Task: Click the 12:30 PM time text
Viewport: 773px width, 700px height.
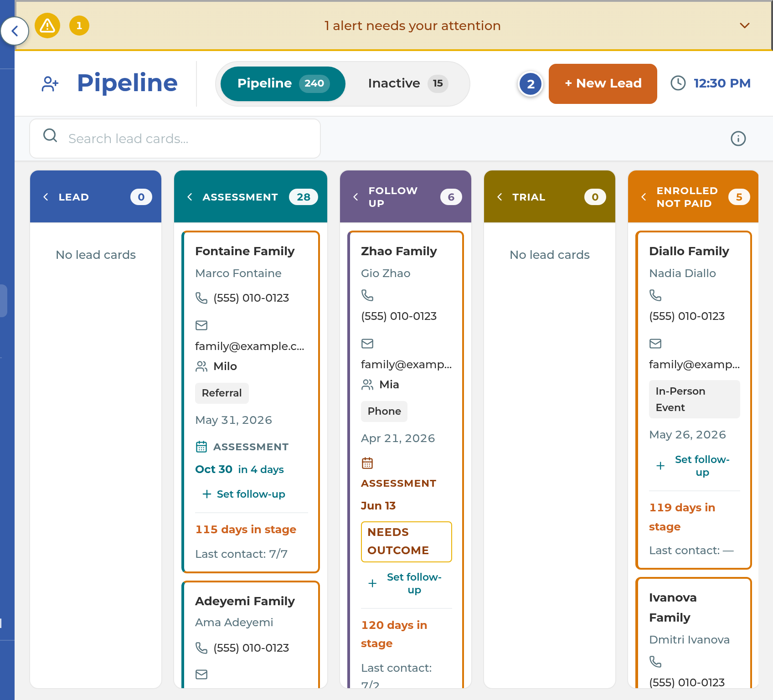Action: pyautogui.click(x=722, y=83)
